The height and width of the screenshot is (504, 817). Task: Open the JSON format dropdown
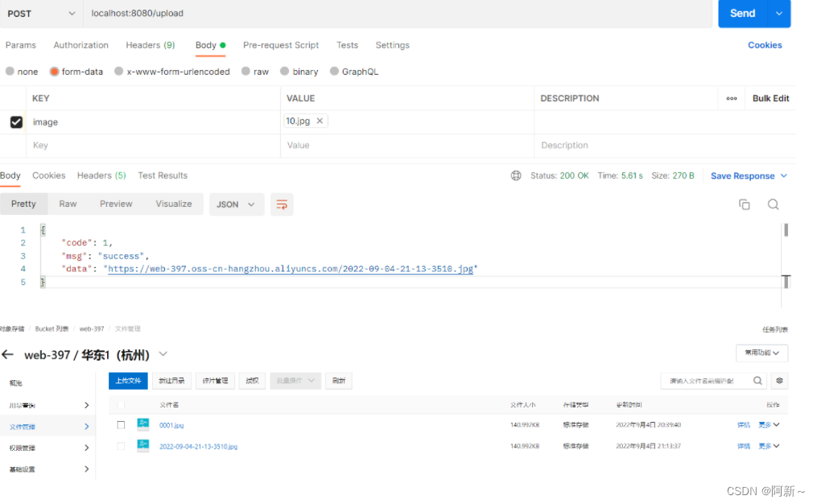(236, 204)
